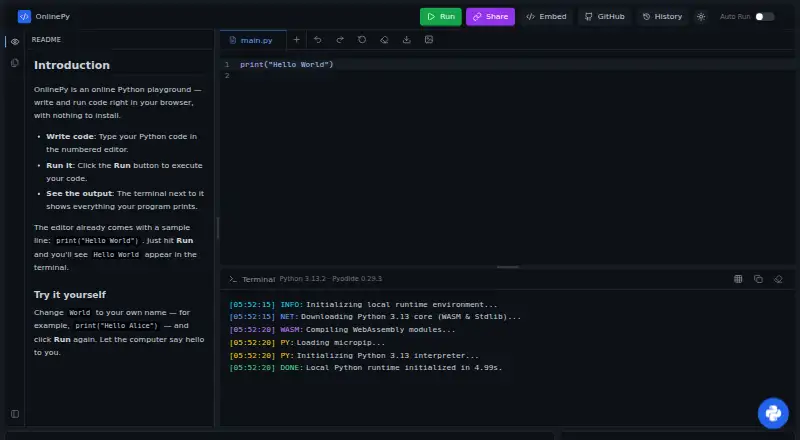Export code as image icon
800x440 pixels.
tap(429, 39)
